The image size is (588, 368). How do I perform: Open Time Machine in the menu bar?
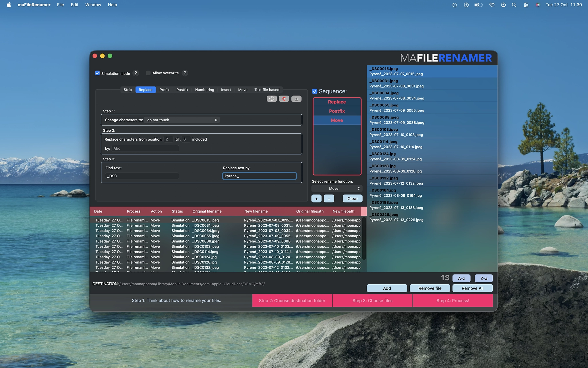(454, 5)
